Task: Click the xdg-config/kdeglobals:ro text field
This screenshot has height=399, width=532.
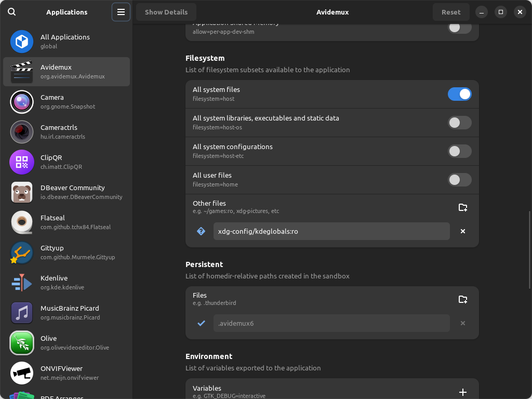Action: pos(331,231)
